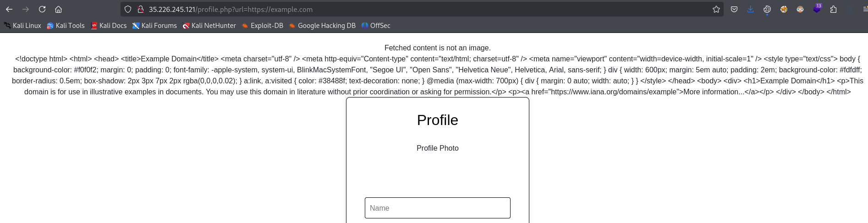The width and height of the screenshot is (868, 223).
Task: Show site security info via lock icon
Action: pyautogui.click(x=141, y=9)
